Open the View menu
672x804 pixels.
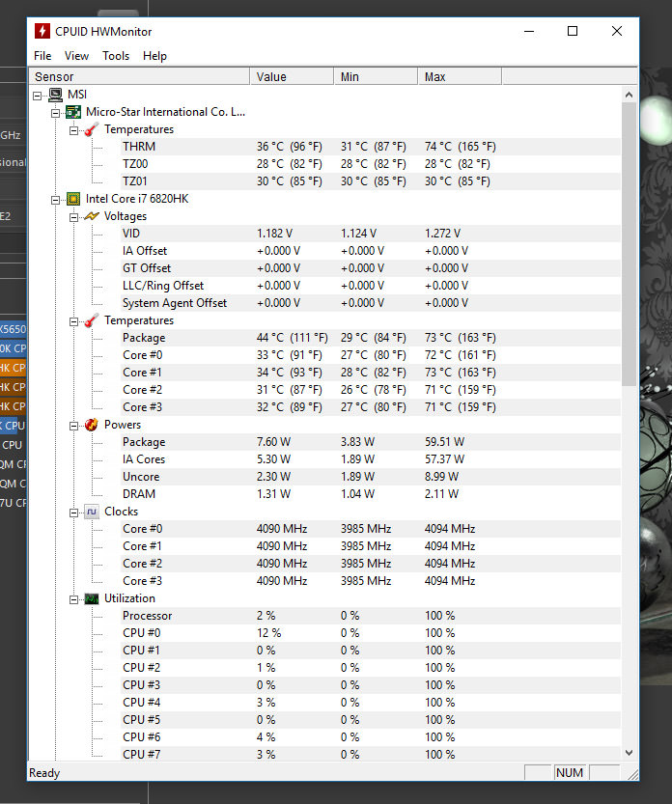76,56
